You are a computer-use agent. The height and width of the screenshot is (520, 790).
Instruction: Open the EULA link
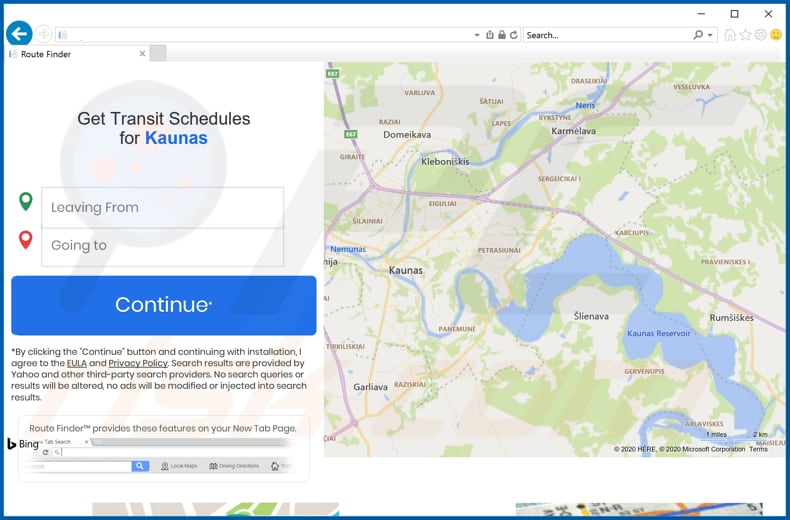point(77,363)
